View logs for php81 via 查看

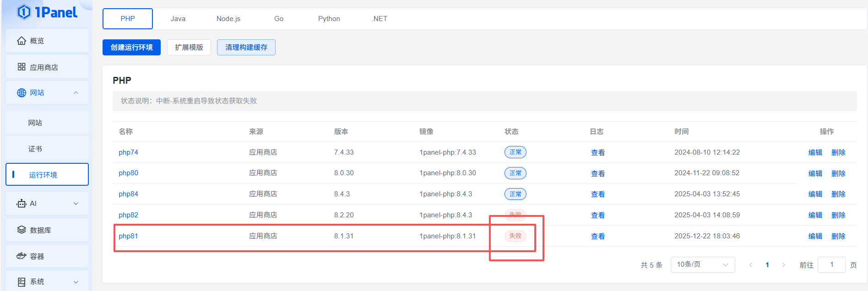coord(597,237)
